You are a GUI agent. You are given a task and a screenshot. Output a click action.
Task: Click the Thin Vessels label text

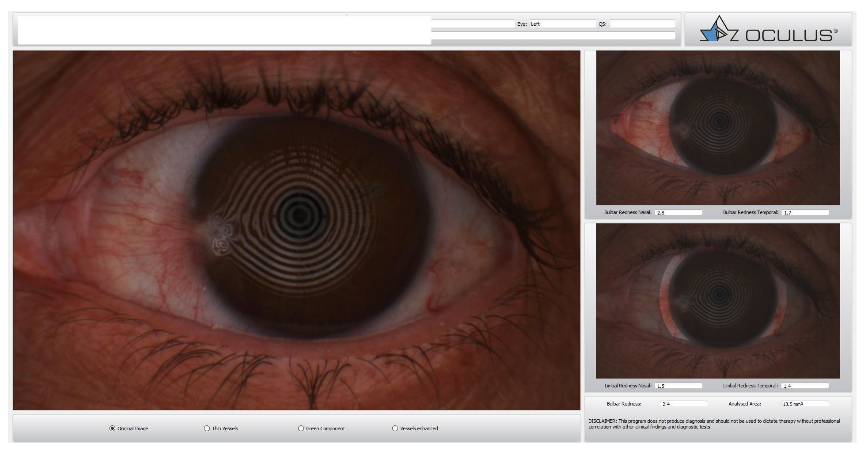click(x=225, y=428)
